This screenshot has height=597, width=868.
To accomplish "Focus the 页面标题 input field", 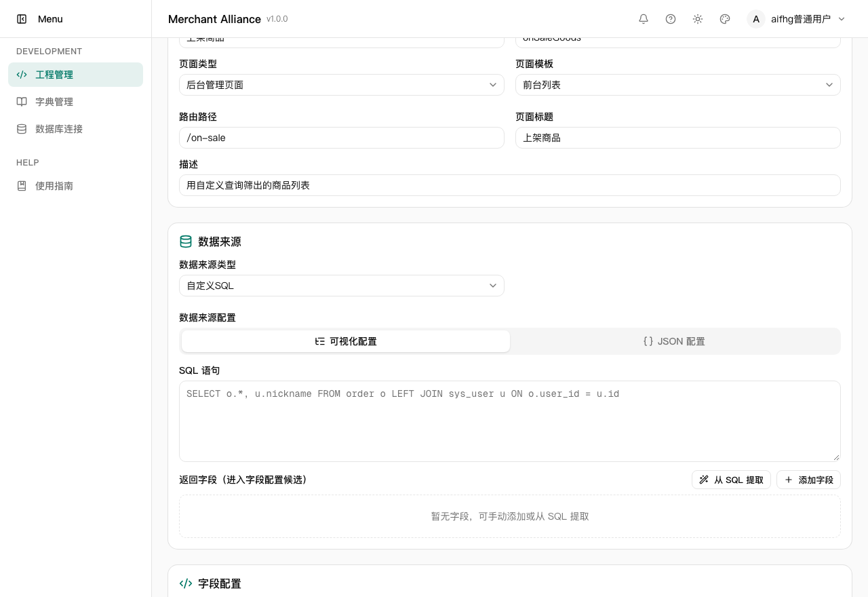I will coord(678,138).
